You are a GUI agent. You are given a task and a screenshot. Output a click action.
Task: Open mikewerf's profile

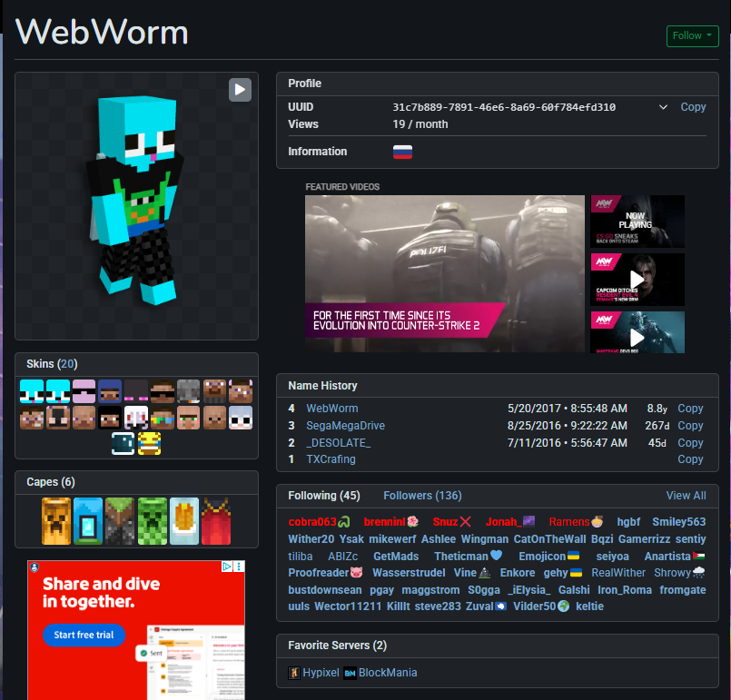pyautogui.click(x=392, y=539)
